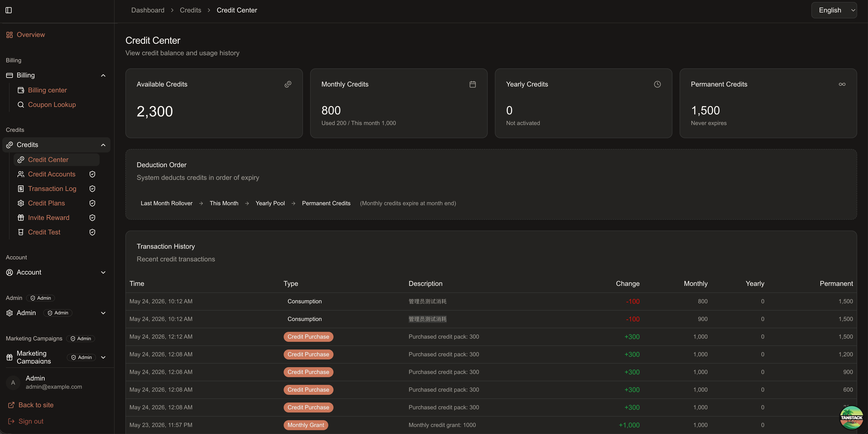The image size is (868, 434).
Task: Open the Overview page
Action: click(x=31, y=35)
